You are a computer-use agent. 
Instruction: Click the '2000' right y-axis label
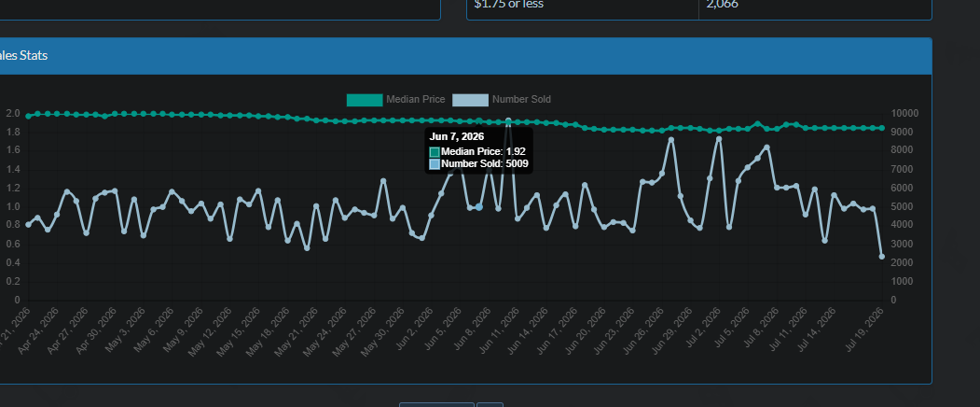point(900,263)
